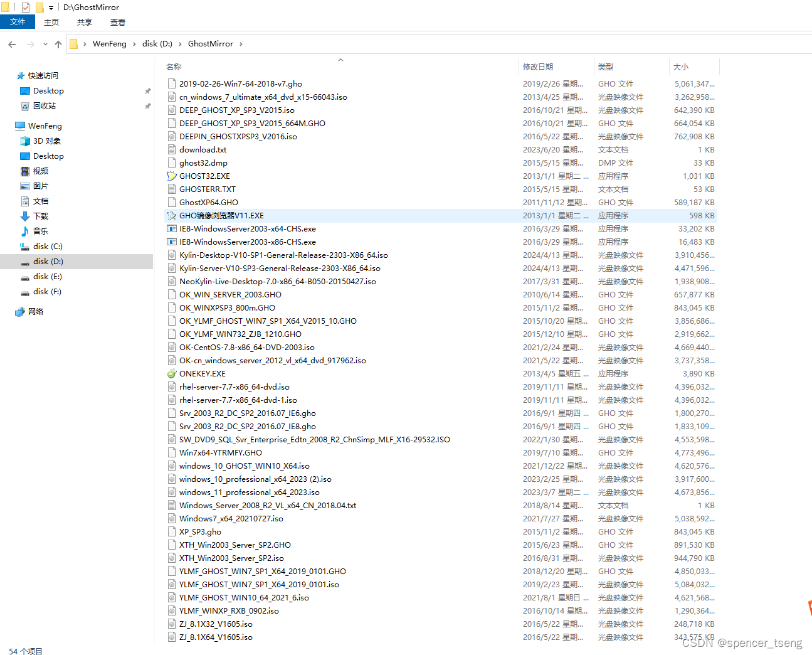
Task: Click the windows_11_professional_x64_2023.iso disc icon
Action: (x=172, y=493)
